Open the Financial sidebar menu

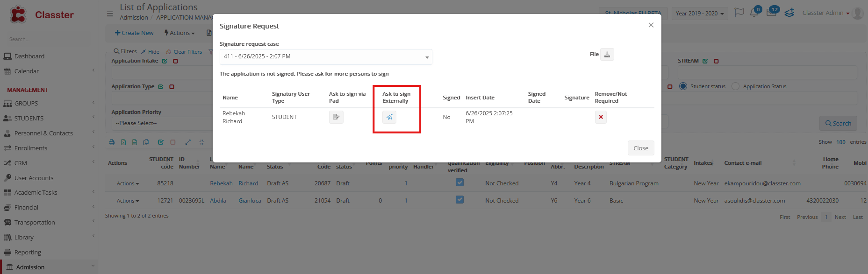click(x=26, y=207)
